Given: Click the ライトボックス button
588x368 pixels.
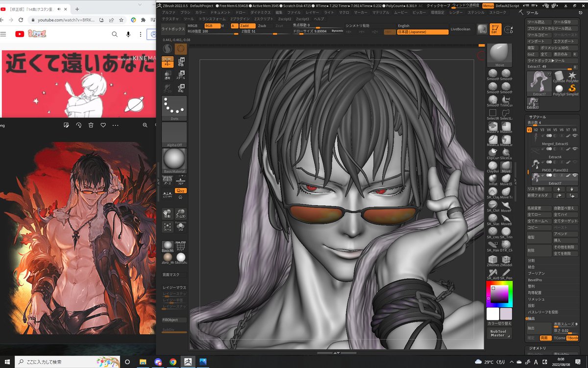Looking at the screenshot, I should coord(173,29).
